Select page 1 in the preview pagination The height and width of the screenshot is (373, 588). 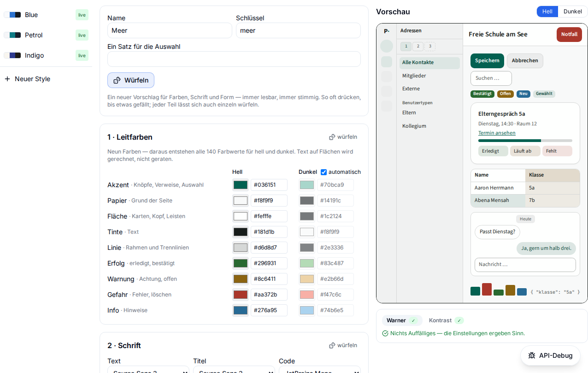pos(406,46)
